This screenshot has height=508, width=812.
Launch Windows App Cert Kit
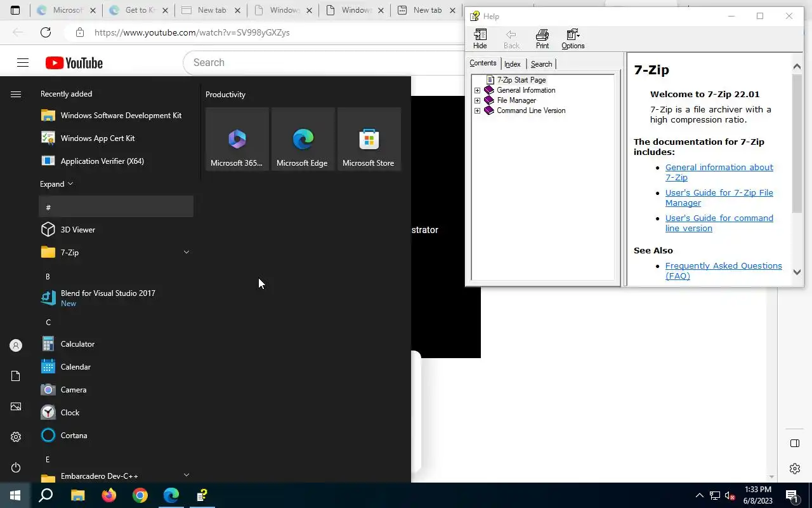(117, 138)
